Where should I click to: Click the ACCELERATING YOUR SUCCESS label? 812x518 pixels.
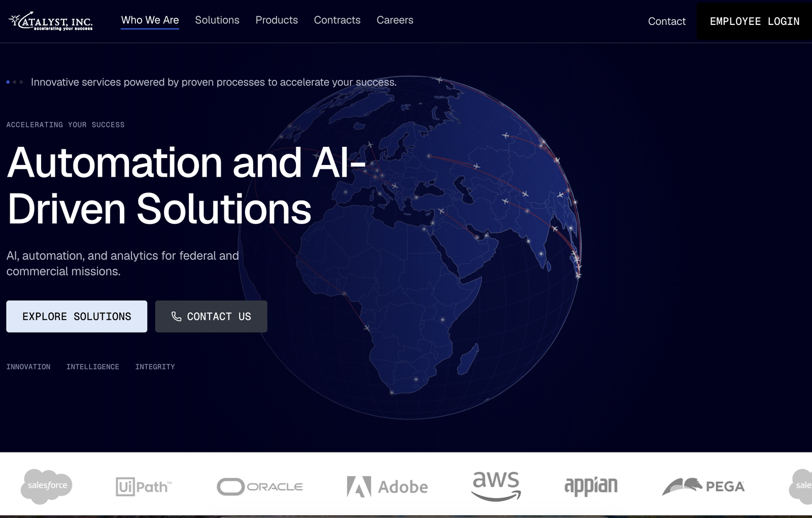(x=65, y=125)
